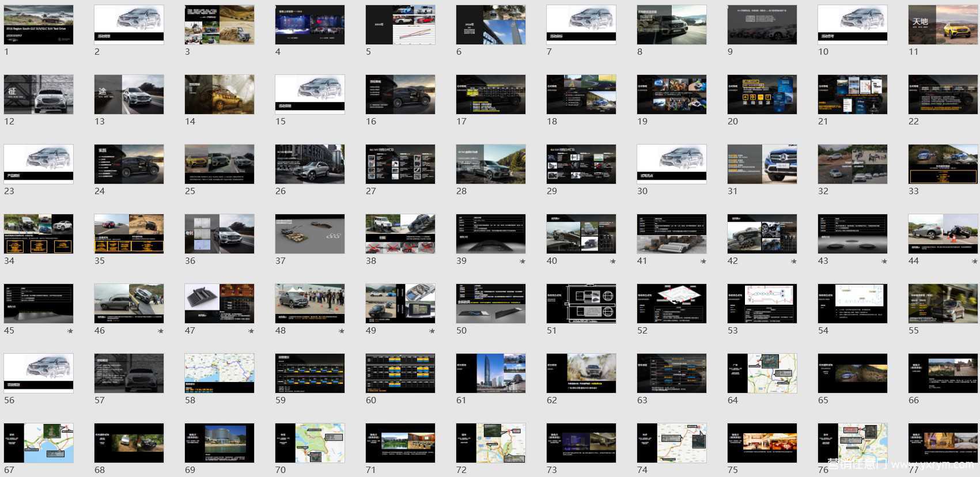Select slide 37 gray 3D layout thumbnail
The width and height of the screenshot is (980, 477).
point(310,234)
